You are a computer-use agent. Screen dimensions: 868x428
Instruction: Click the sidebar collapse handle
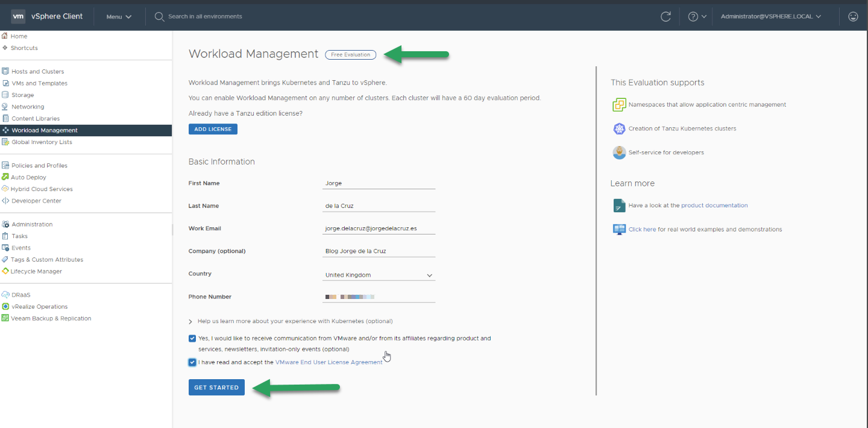[172, 229]
